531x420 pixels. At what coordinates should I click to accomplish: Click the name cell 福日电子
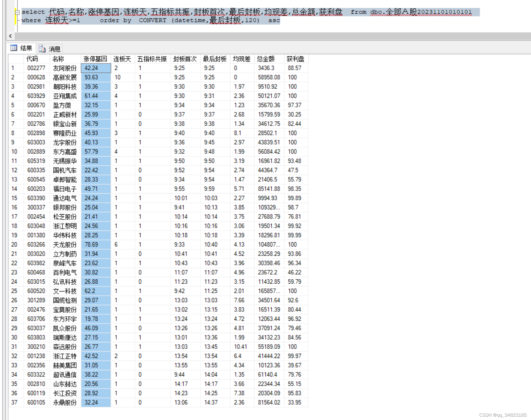click(65, 189)
